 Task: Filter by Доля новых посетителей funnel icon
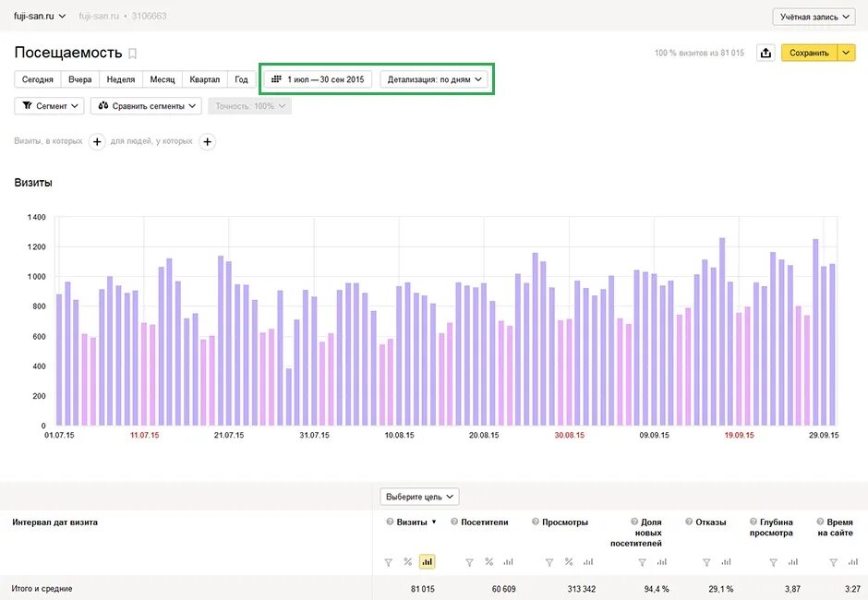tap(642, 562)
